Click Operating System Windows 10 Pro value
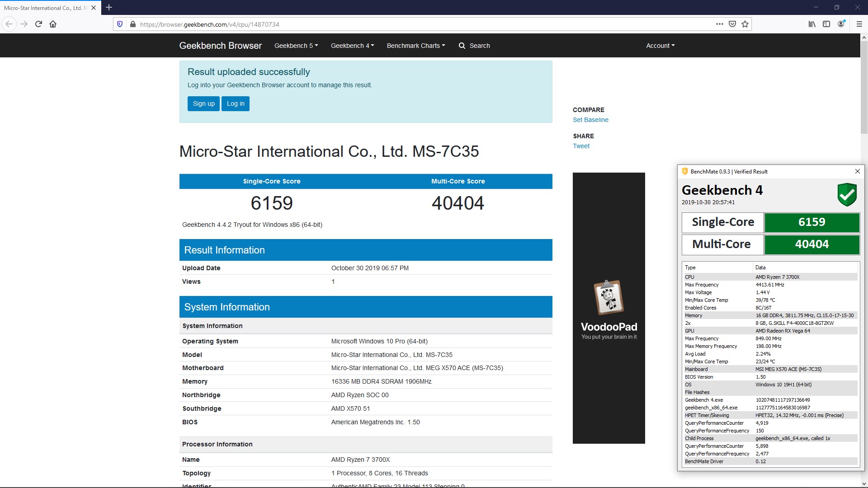Image resolution: width=868 pixels, height=488 pixels. 379,341
